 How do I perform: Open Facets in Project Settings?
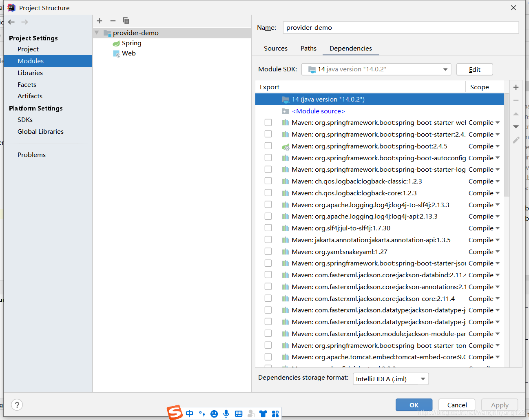(27, 84)
